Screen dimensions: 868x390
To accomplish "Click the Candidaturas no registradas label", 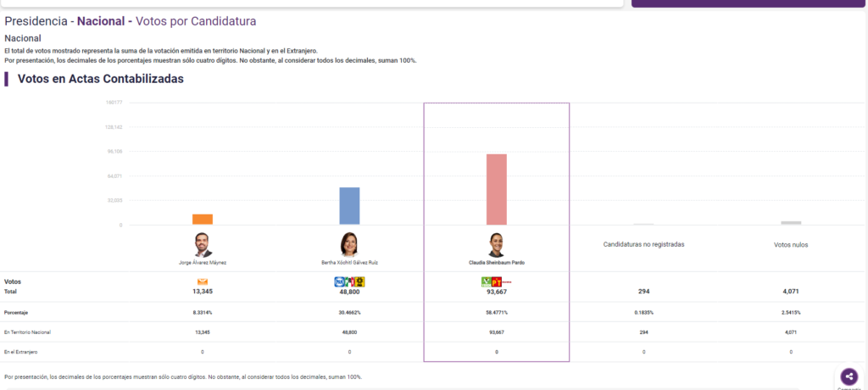I will pos(643,244).
